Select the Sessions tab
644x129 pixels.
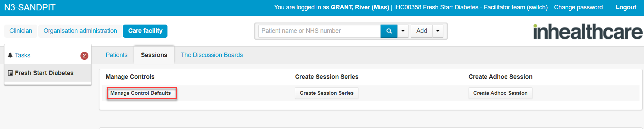point(154,55)
